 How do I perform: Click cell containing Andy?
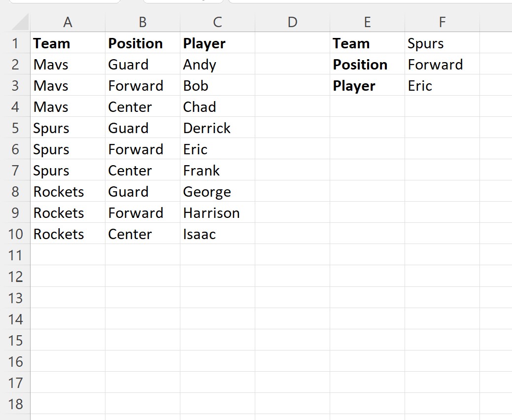217,65
